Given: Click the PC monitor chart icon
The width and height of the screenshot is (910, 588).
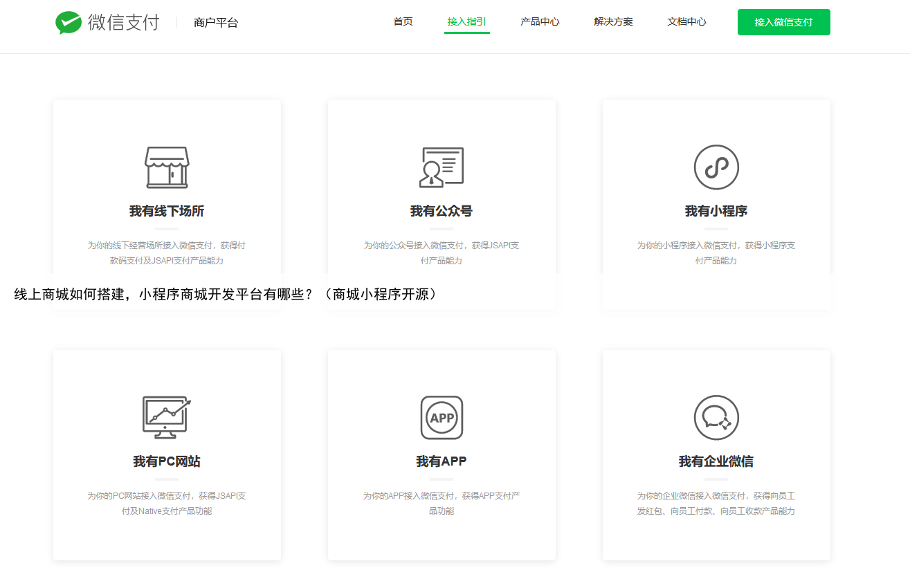Looking at the screenshot, I should (x=166, y=417).
